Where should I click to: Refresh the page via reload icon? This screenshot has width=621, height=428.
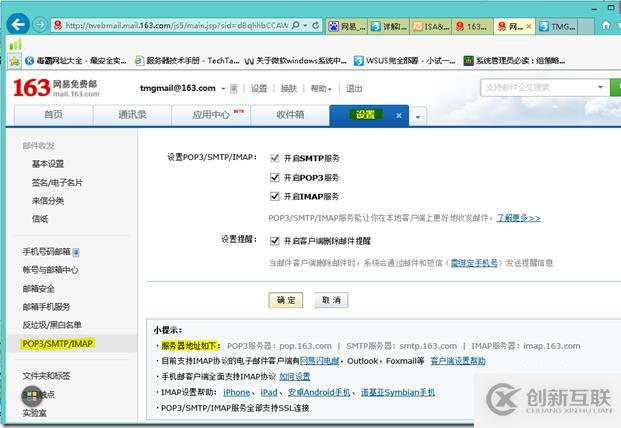(x=316, y=25)
